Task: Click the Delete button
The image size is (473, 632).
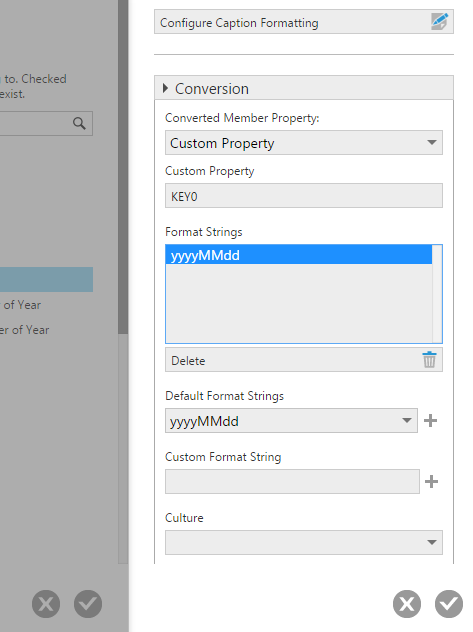Action: pos(304,360)
